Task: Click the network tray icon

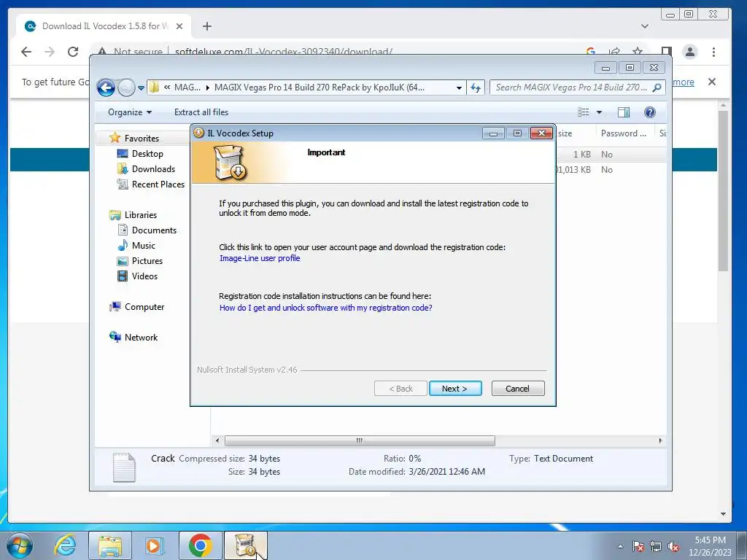Action: (x=656, y=547)
